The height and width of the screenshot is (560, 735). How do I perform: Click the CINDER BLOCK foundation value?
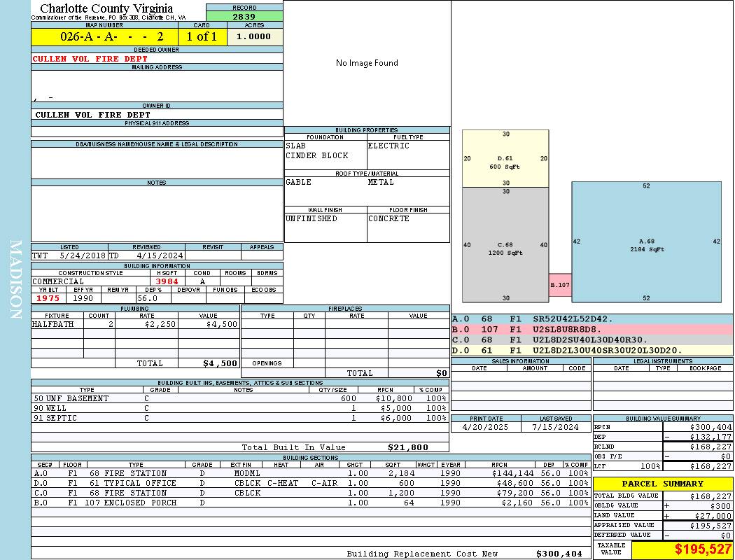[x=317, y=155]
